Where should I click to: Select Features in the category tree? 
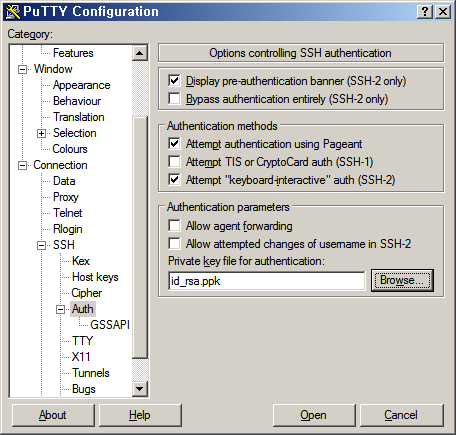(73, 53)
